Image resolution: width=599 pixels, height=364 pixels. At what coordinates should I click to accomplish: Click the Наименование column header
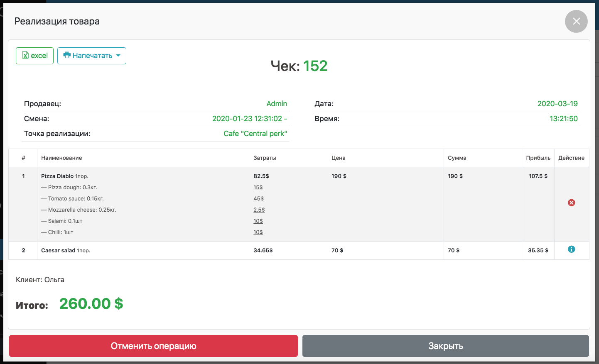click(x=61, y=158)
